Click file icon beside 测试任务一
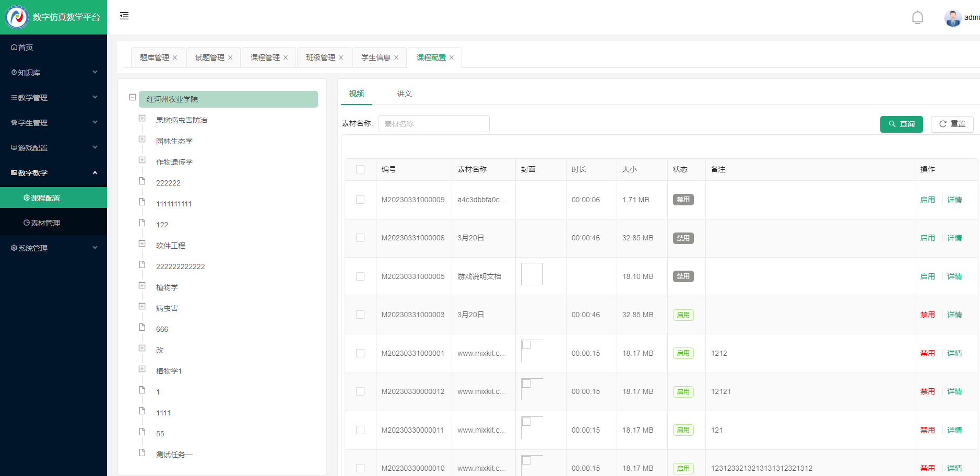This screenshot has height=476, width=980. click(142, 452)
